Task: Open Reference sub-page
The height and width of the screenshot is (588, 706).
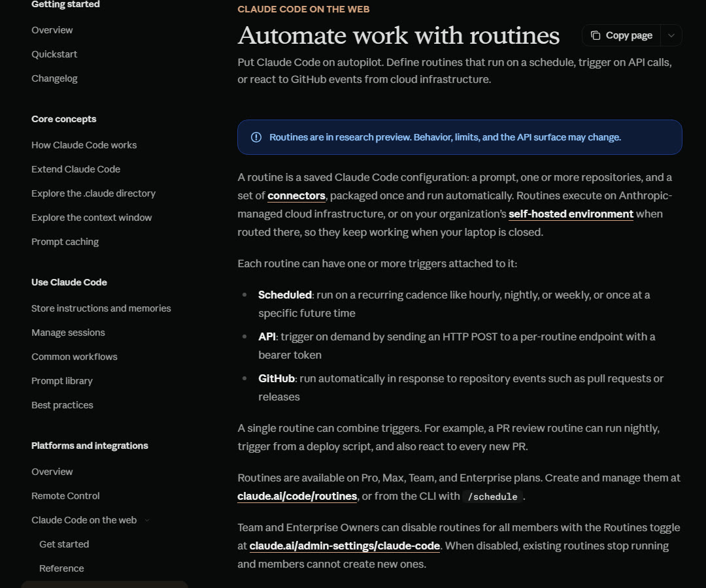Action: [x=61, y=568]
